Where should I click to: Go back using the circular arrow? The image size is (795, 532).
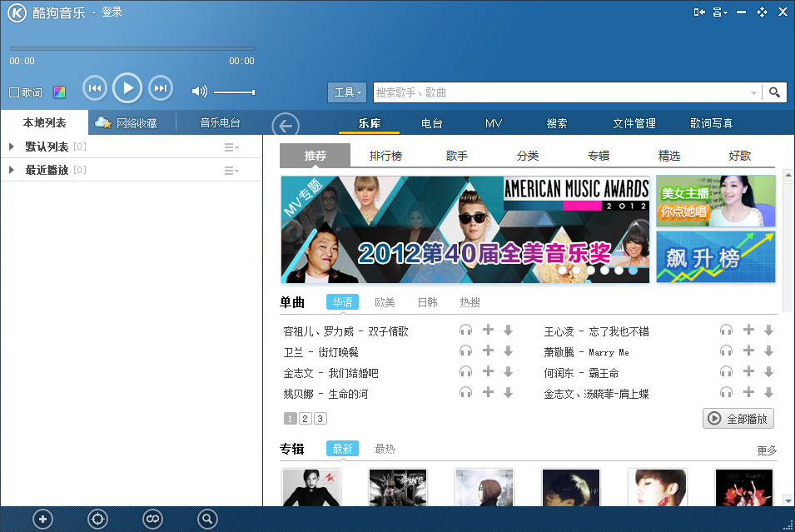pyautogui.click(x=286, y=125)
